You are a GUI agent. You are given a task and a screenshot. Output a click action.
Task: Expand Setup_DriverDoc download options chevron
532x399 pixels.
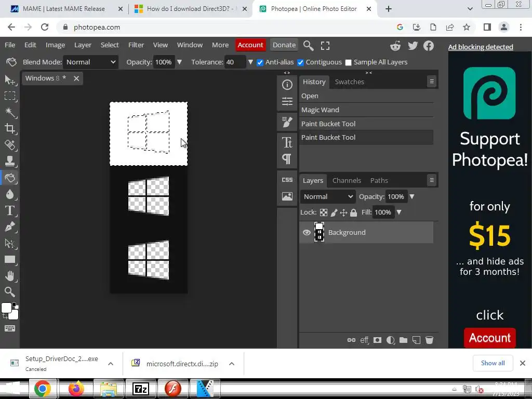111,364
